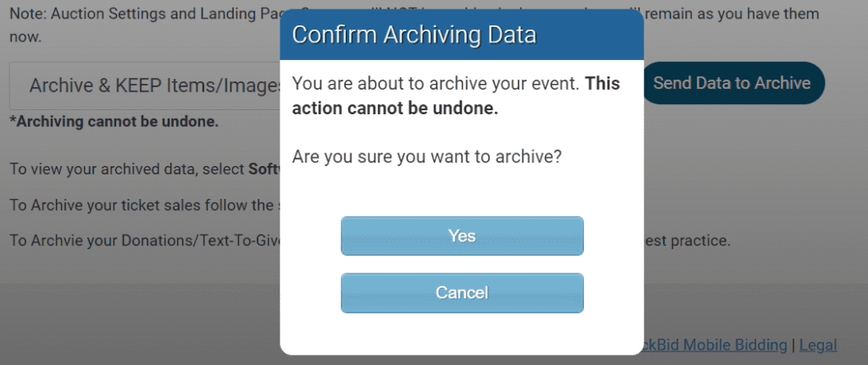Click the Confirm Archiving Data title bar
This screenshot has height=365, width=868.
pos(462,35)
